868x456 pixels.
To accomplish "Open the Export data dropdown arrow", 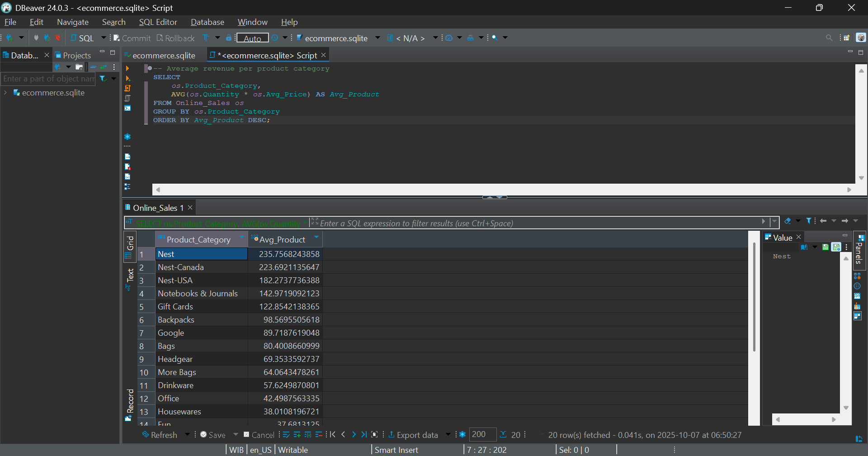I will tap(448, 435).
